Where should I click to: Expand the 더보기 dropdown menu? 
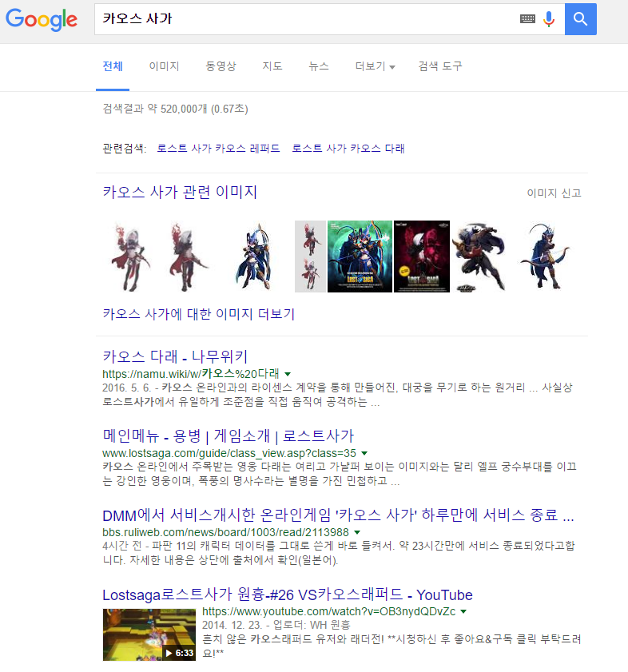(375, 66)
